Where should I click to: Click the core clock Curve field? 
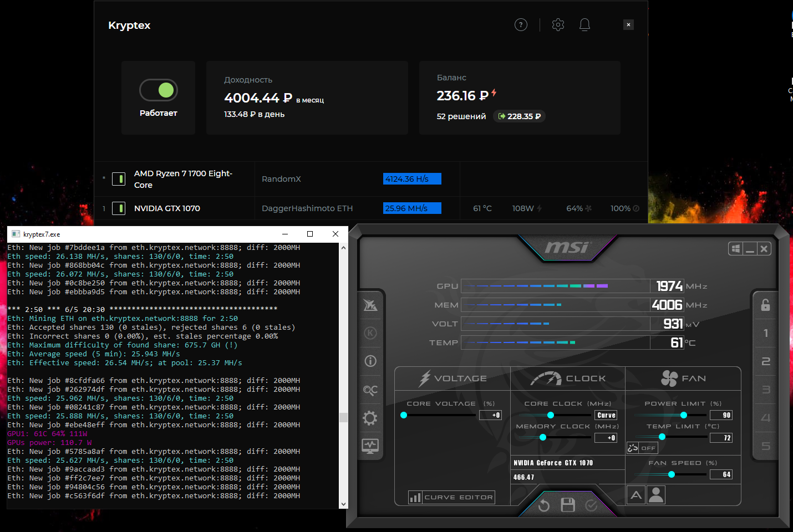(x=606, y=415)
